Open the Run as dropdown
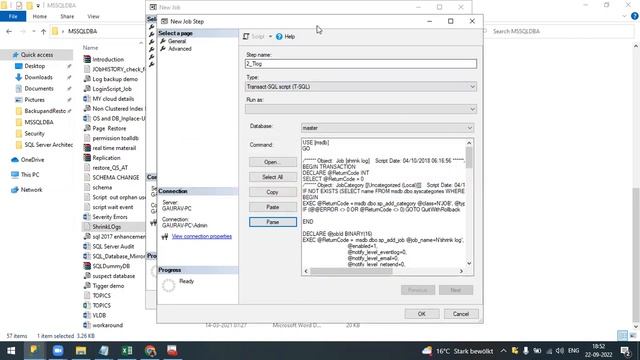This screenshot has height=360, width=640. [x=361, y=109]
